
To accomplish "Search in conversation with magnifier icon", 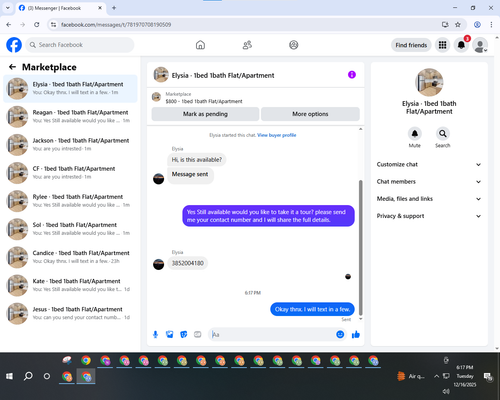I will tap(443, 134).
